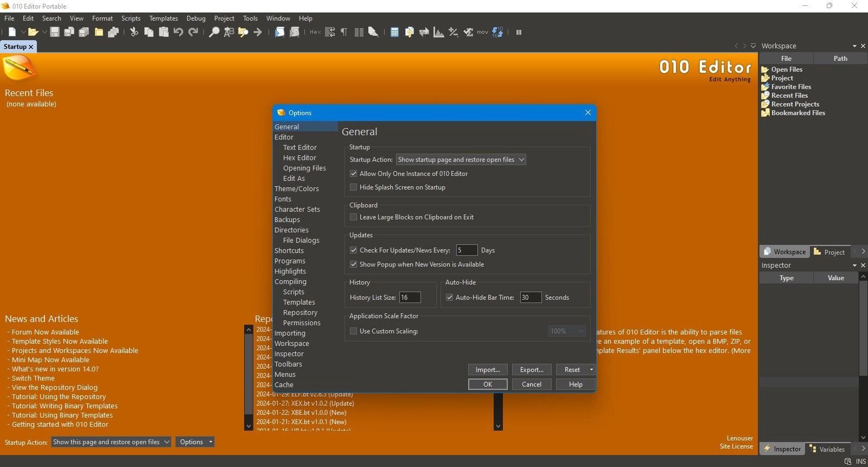Open the Templates menu
The width and height of the screenshot is (868, 467).
coord(163,18)
